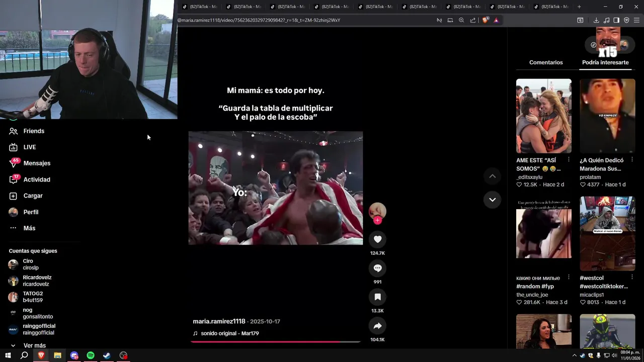The height and width of the screenshot is (362, 644).
Task: Open micaclips1 profile link
Action: click(x=592, y=295)
